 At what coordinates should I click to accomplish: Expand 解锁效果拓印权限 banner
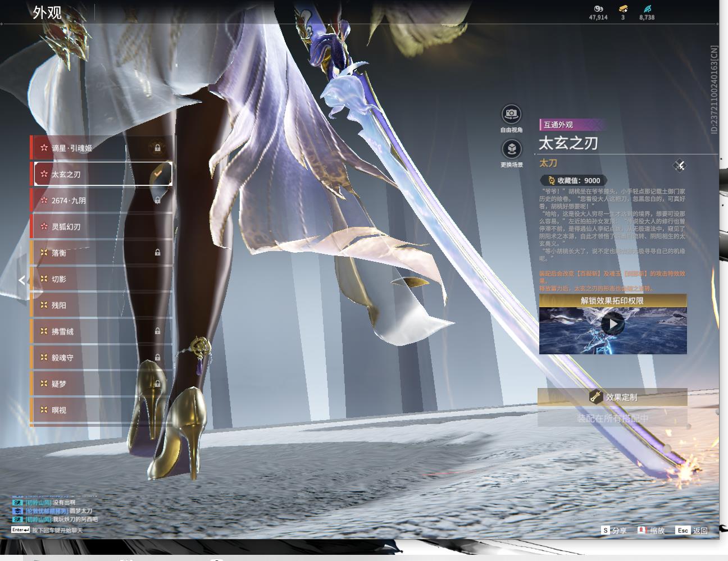pyautogui.click(x=613, y=300)
